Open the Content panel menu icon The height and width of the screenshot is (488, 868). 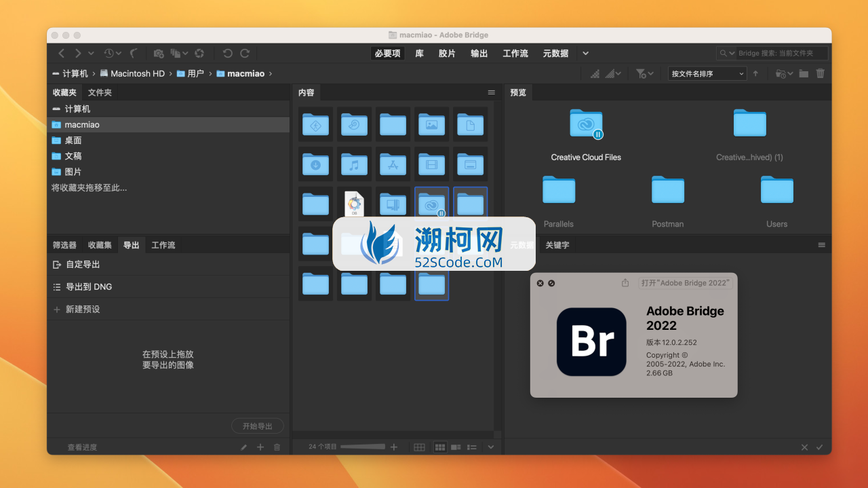click(492, 92)
